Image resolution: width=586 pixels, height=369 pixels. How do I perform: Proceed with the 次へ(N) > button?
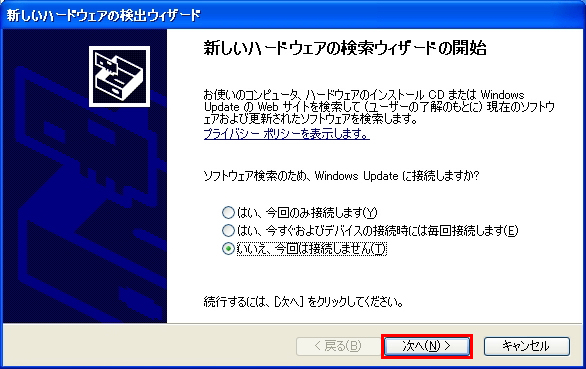tap(427, 346)
